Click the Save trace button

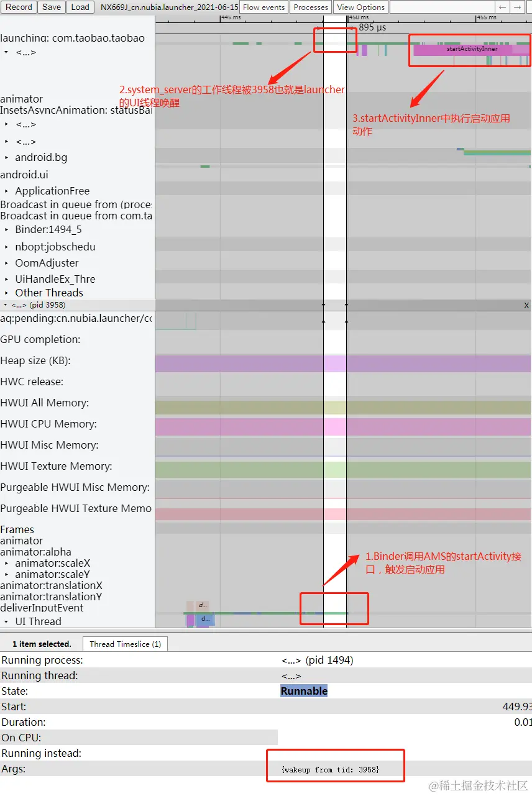tap(52, 7)
